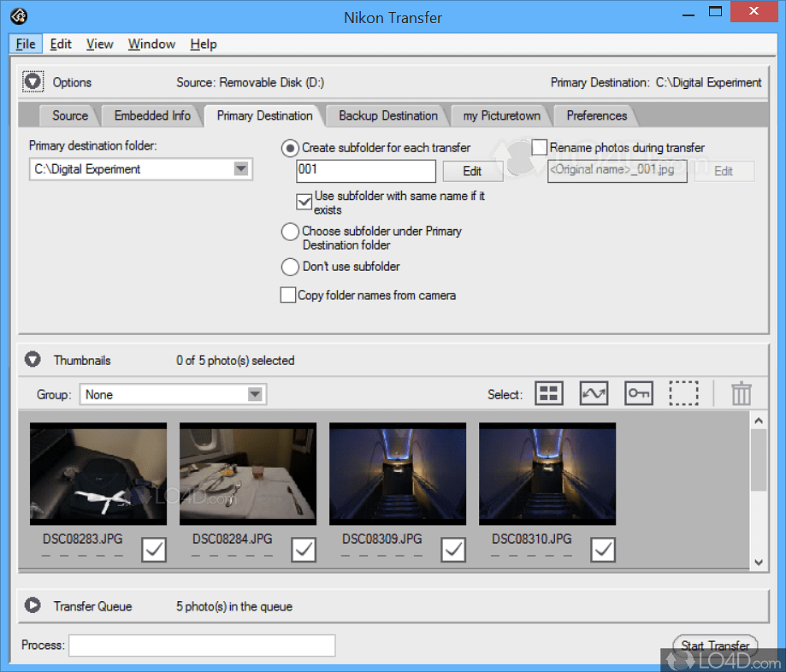Expand the Transfer Queue section
786x672 pixels.
[x=33, y=605]
